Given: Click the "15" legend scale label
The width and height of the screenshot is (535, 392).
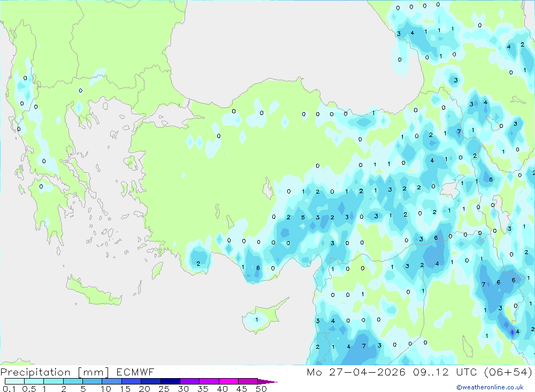Looking at the screenshot, I should [125, 389].
